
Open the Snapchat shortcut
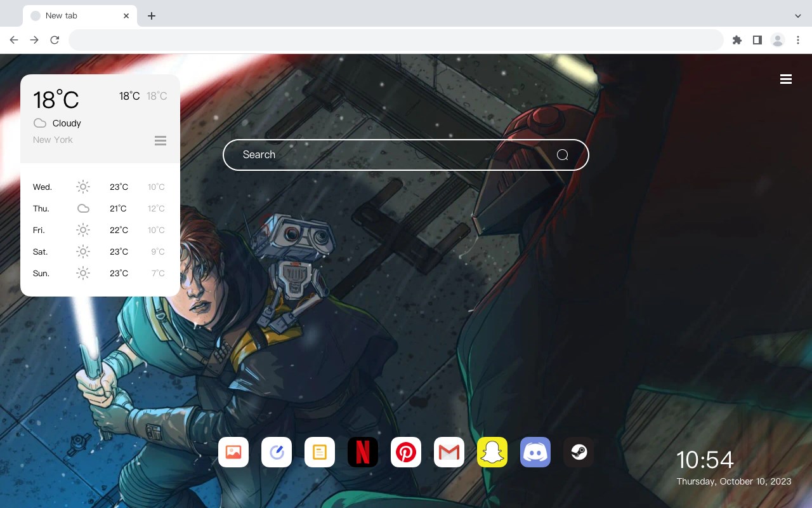point(492,452)
